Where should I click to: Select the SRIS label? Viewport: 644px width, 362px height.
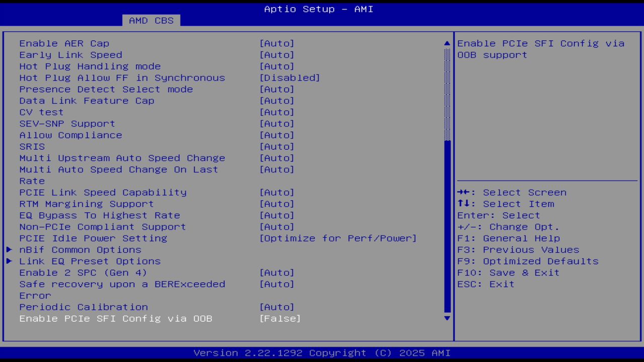tap(32, 146)
